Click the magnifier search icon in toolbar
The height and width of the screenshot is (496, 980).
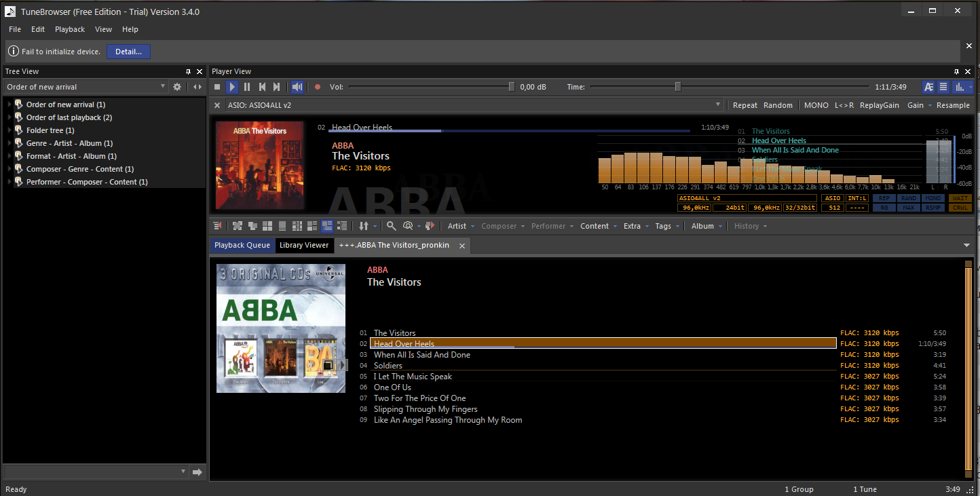[x=392, y=226]
